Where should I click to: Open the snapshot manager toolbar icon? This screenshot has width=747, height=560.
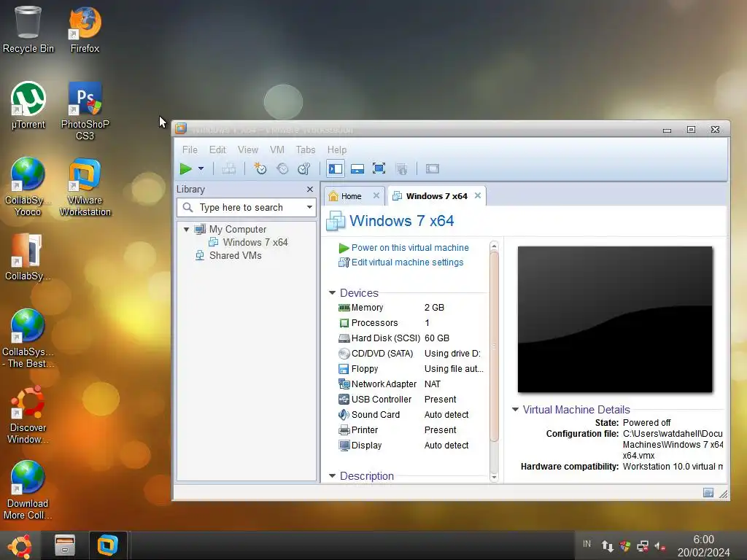click(304, 168)
